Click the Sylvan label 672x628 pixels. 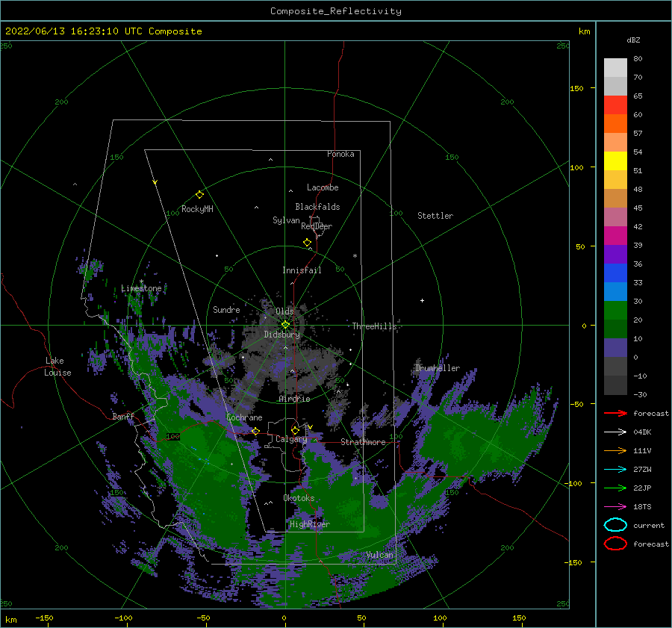pyautogui.click(x=286, y=220)
